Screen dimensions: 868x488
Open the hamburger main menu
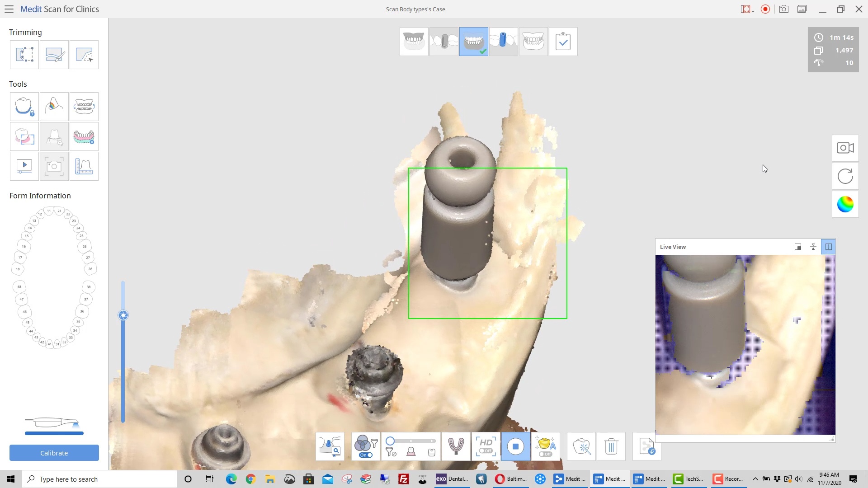tap(9, 9)
